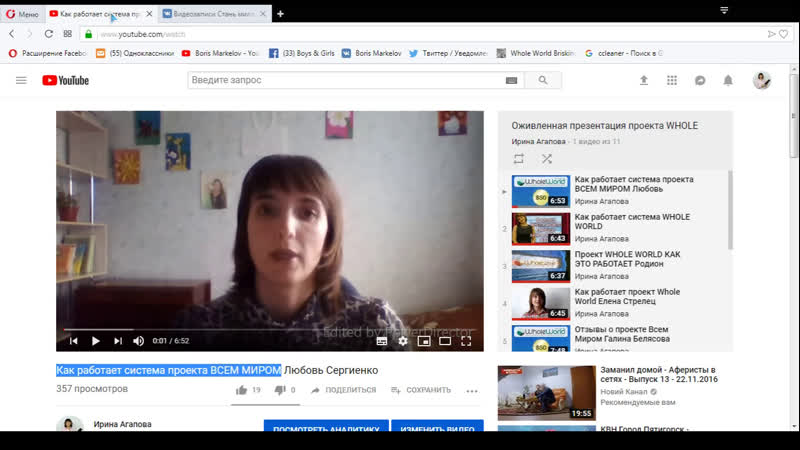Open Boris Markelov YouTube bookmark

click(221, 53)
